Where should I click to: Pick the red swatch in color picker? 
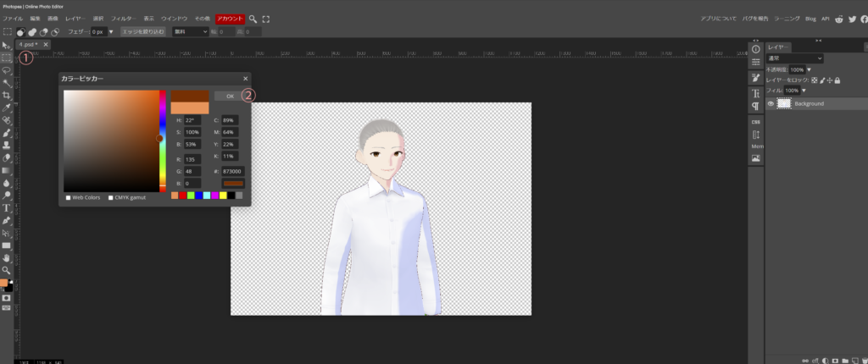183,196
